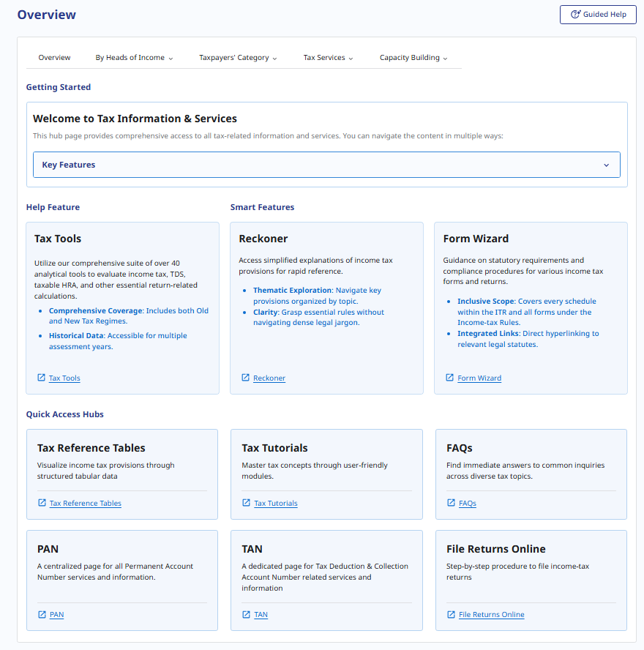Click external link icon beside FAQs link
This screenshot has width=644, height=650.
451,503
